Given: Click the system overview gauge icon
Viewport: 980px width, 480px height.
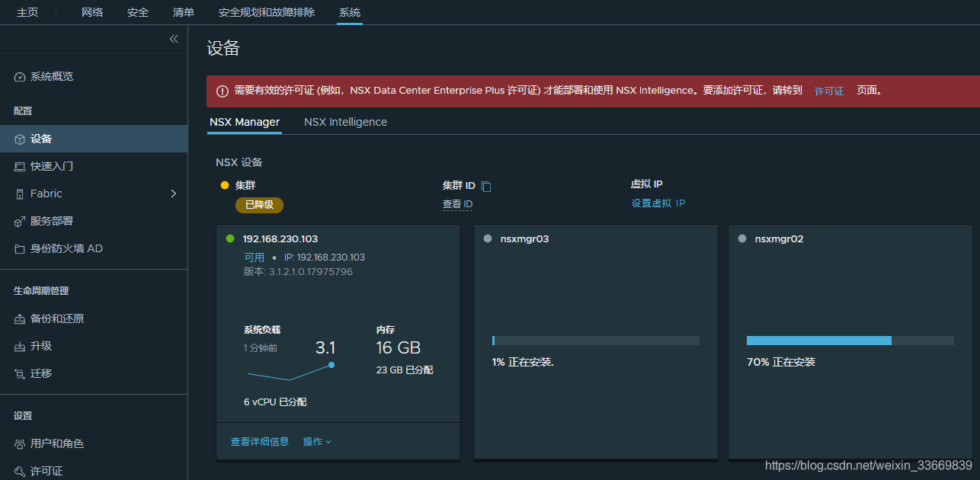Looking at the screenshot, I should point(20,77).
